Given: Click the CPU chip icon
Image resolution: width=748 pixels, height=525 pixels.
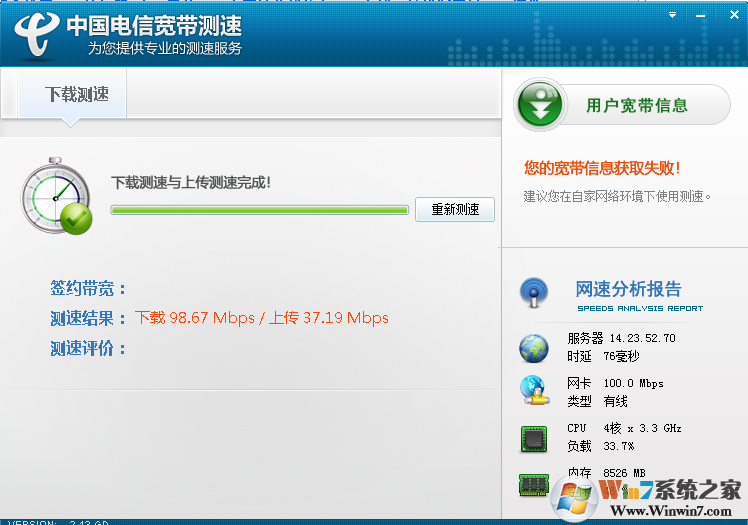Looking at the screenshot, I should (x=534, y=439).
